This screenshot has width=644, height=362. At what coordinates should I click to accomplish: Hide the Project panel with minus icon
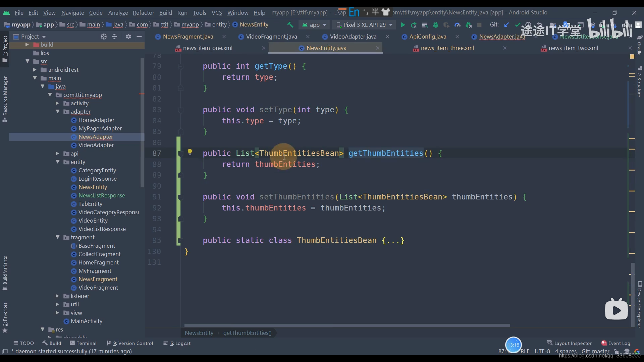coord(139,37)
